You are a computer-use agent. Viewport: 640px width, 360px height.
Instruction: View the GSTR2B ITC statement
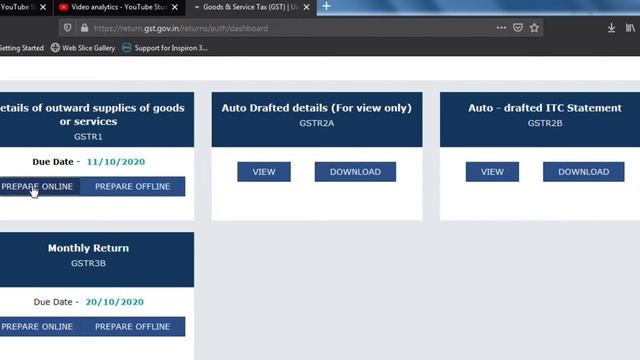492,172
